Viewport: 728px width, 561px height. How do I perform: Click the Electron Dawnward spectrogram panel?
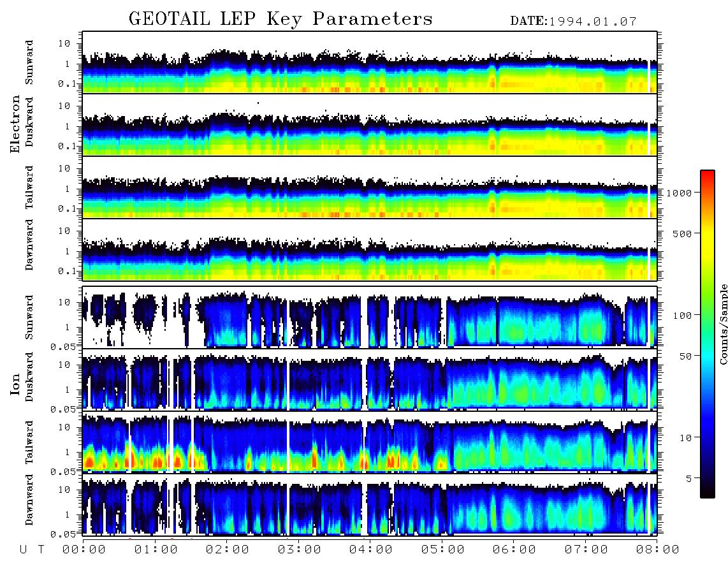pos(370,249)
